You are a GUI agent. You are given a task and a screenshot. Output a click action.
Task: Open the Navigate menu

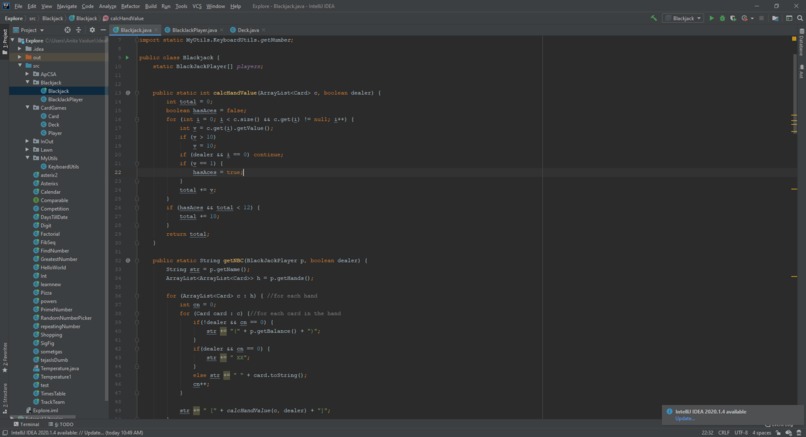[66, 6]
